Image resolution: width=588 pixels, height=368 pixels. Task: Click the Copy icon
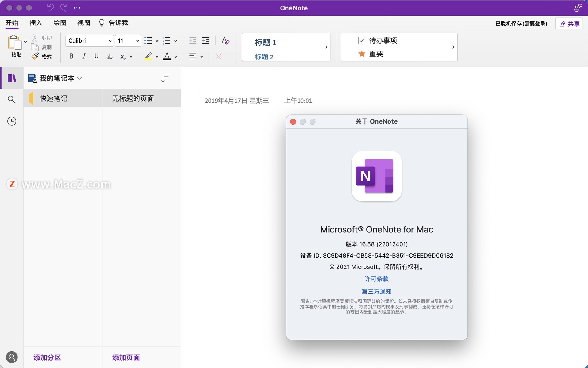point(35,47)
